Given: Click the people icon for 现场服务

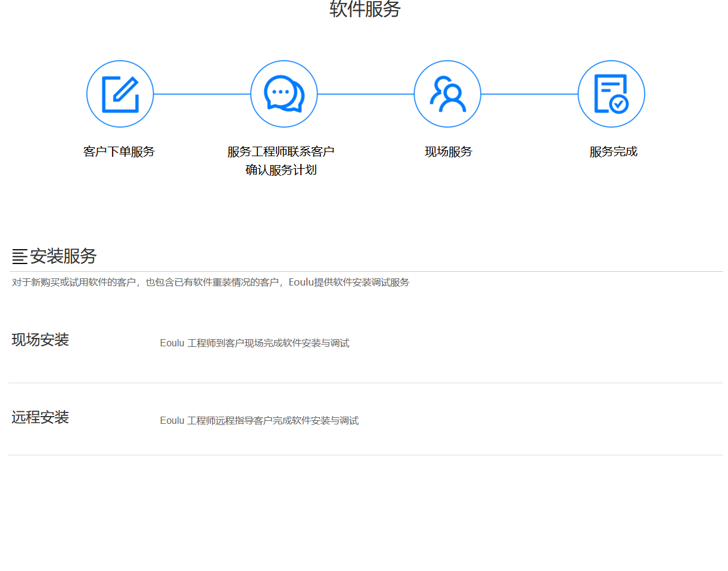Looking at the screenshot, I should (447, 94).
